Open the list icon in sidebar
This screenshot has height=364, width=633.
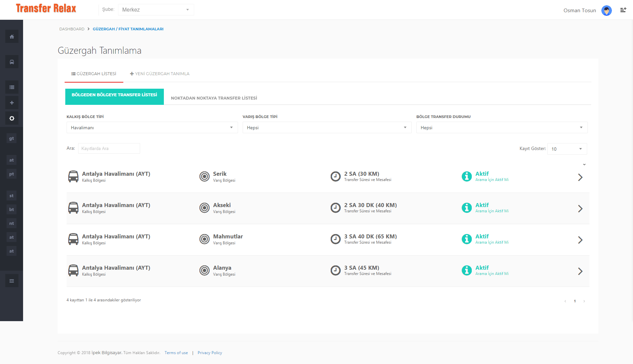click(12, 87)
